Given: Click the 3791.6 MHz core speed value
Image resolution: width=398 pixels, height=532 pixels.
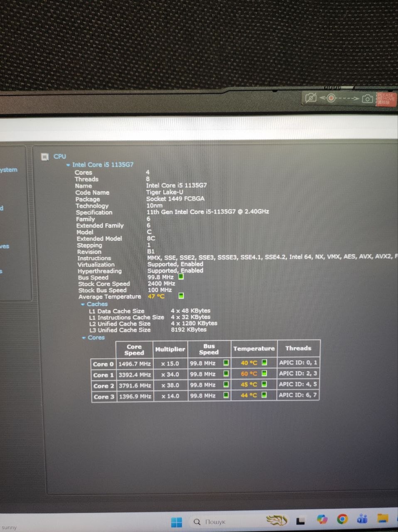Looking at the screenshot, I should coord(135,385).
